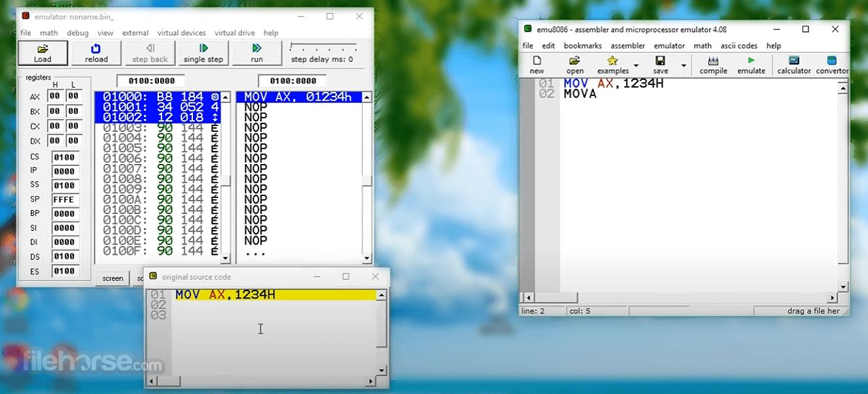Open the emulator math menu
This screenshot has width=868, height=394.
(48, 33)
